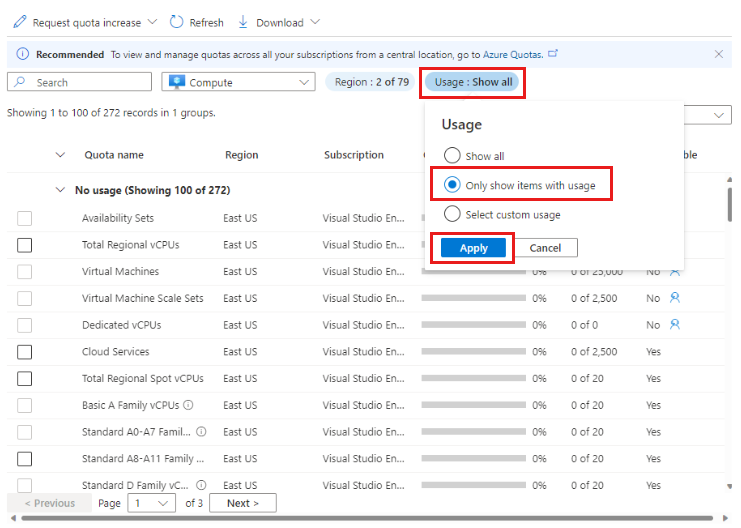Collapse the No usage group chevron
Viewport: 741px width, 528px height.
tap(60, 190)
